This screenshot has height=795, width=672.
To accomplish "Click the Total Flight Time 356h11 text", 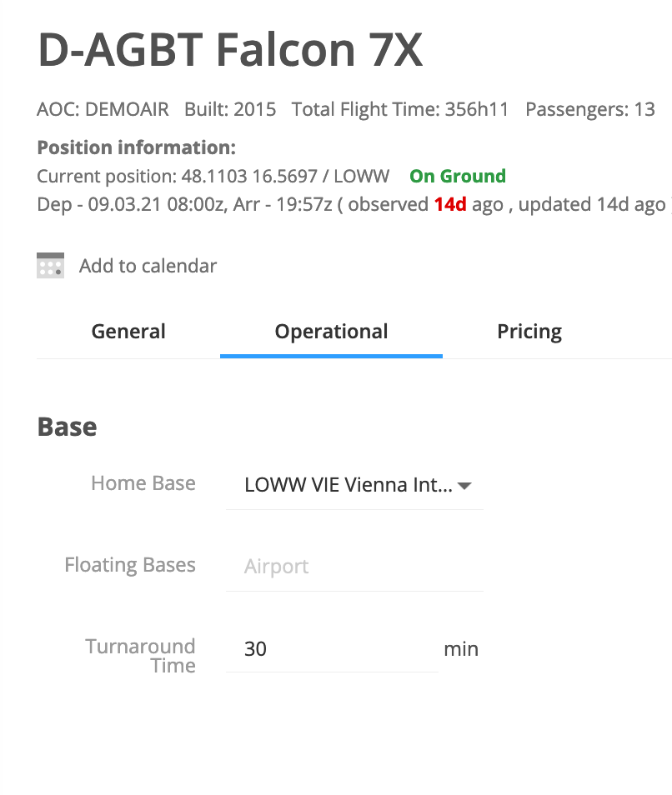I will point(400,109).
